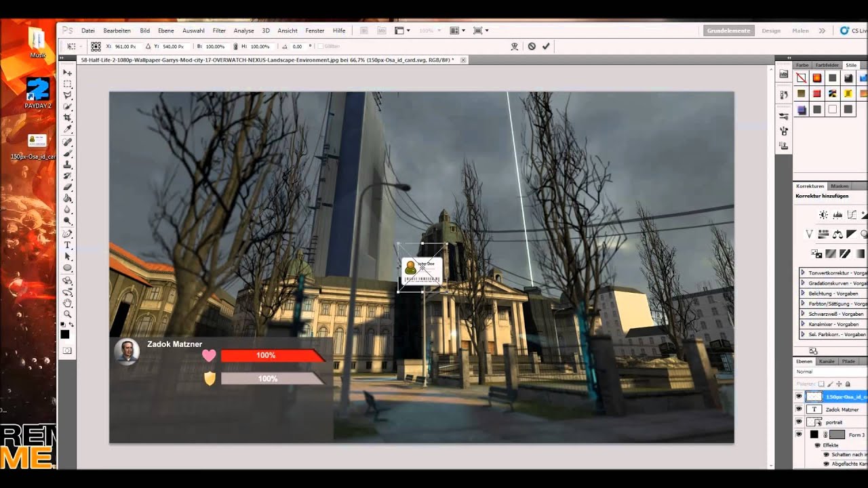Switch to the Kanäle tab
The height and width of the screenshot is (488, 868).
click(x=827, y=361)
